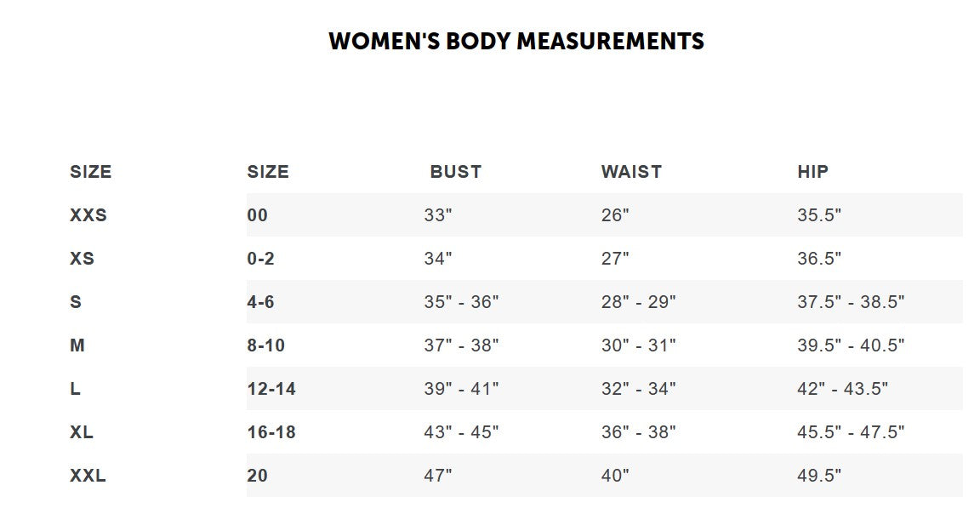Click the WAIST column header

point(631,172)
